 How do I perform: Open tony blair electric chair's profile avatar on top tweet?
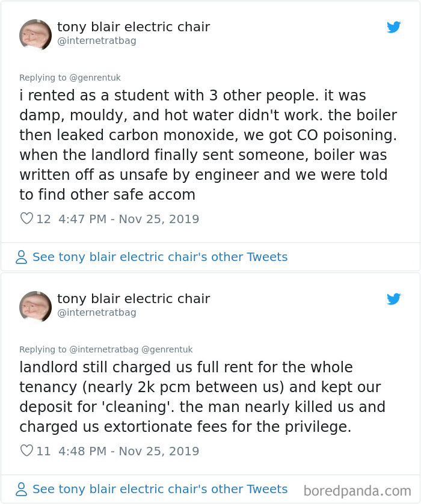(35, 35)
